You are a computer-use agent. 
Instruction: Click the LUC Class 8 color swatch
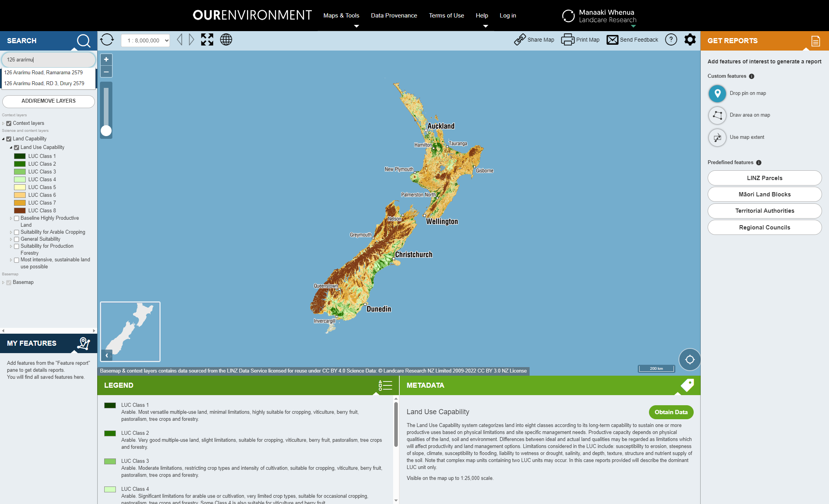20,211
